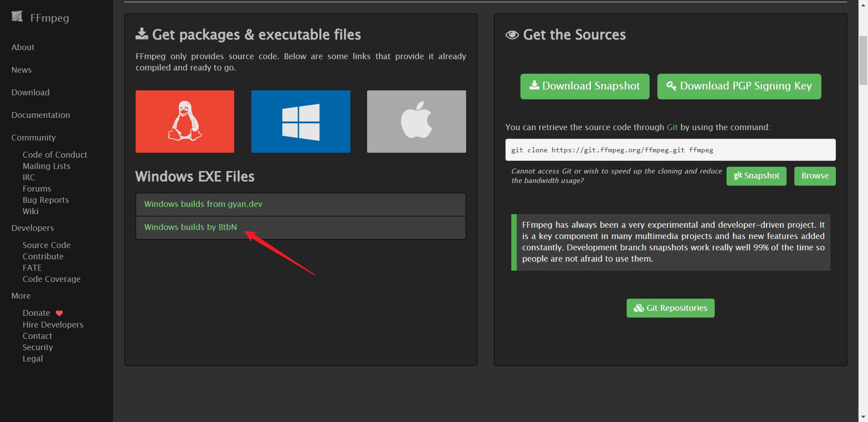Screen dimensions: 868x422
Task: Click the scrollbar down arrow
Action: tap(863, 417)
